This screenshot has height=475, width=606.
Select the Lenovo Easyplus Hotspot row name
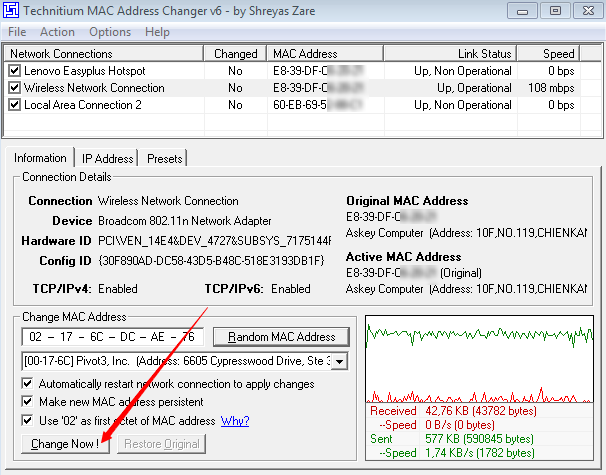(85, 71)
